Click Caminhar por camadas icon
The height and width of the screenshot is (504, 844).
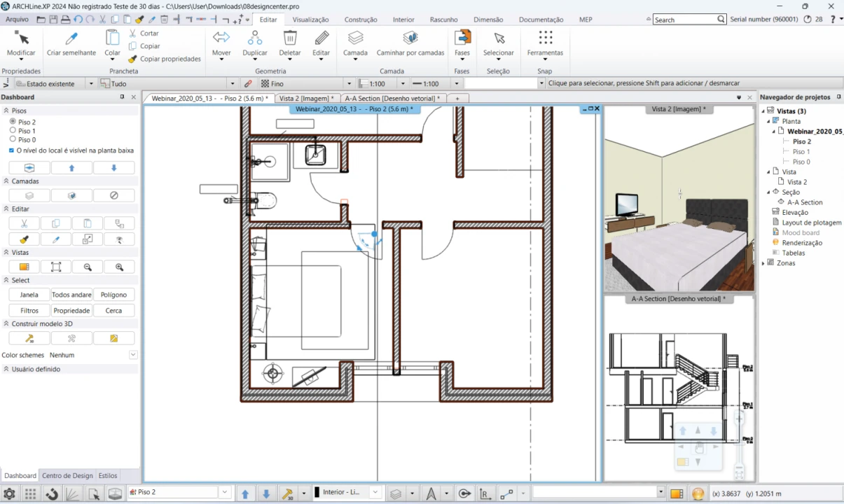tap(410, 38)
